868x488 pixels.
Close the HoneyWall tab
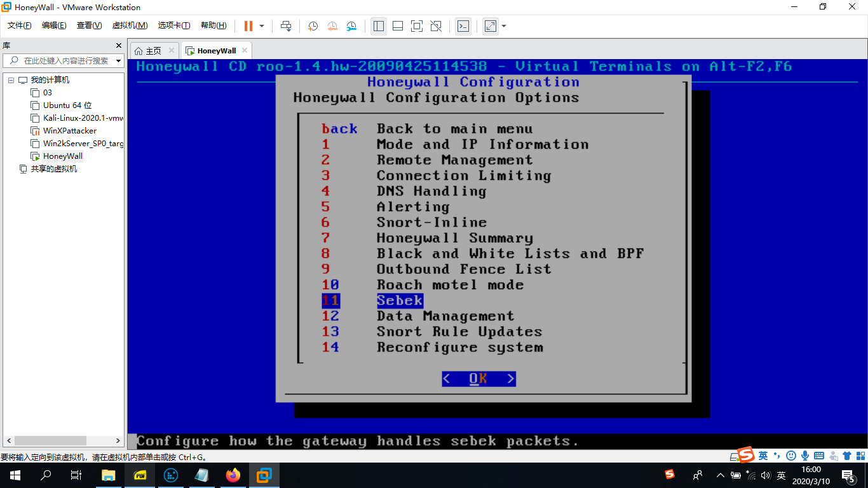245,51
